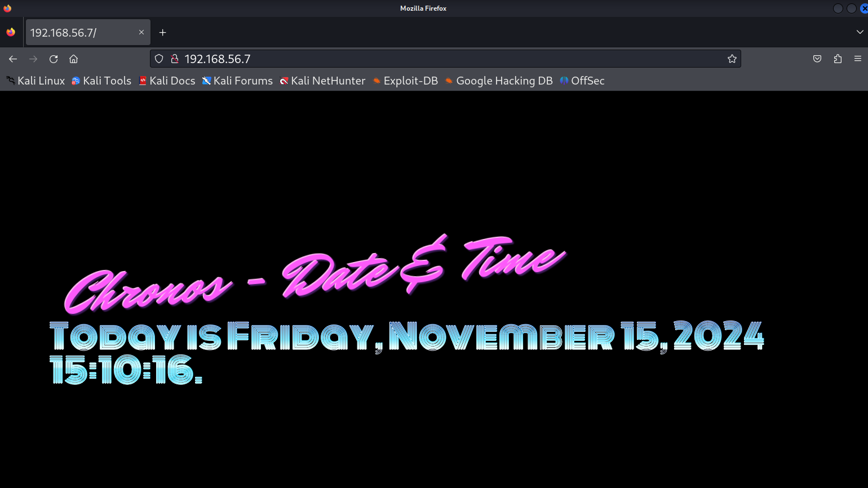Image resolution: width=868 pixels, height=488 pixels.
Task: Open the Firefox View pinned icon
Action: point(11,33)
